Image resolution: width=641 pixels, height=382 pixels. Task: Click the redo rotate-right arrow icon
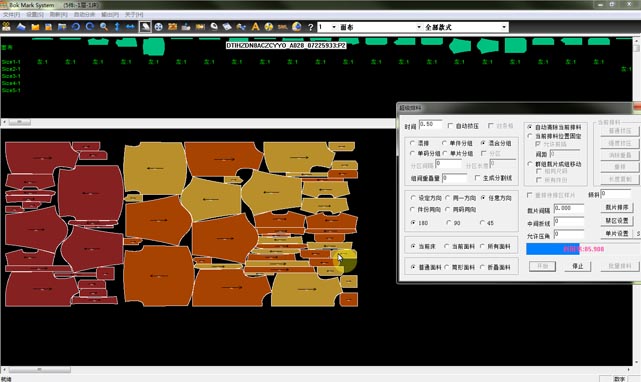point(90,27)
